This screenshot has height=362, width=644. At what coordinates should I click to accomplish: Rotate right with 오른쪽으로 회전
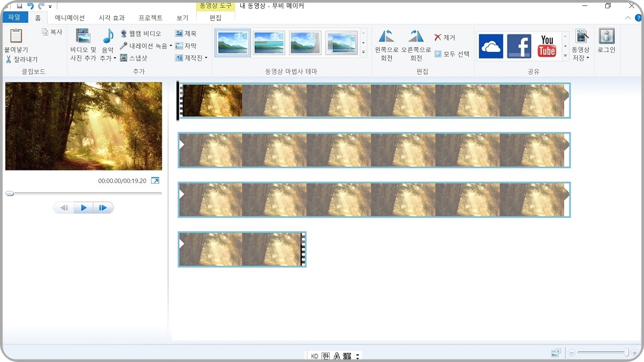[x=416, y=45]
